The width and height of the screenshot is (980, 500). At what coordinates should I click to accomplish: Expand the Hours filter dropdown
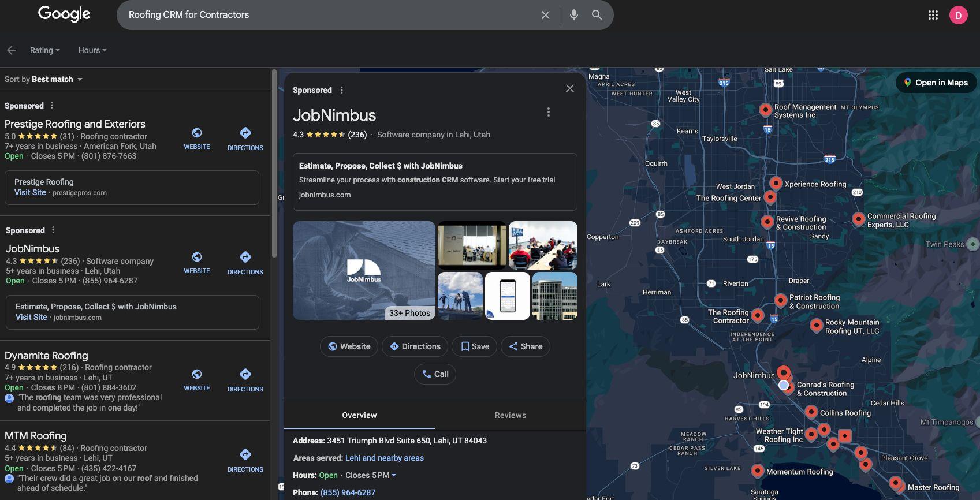coord(92,50)
